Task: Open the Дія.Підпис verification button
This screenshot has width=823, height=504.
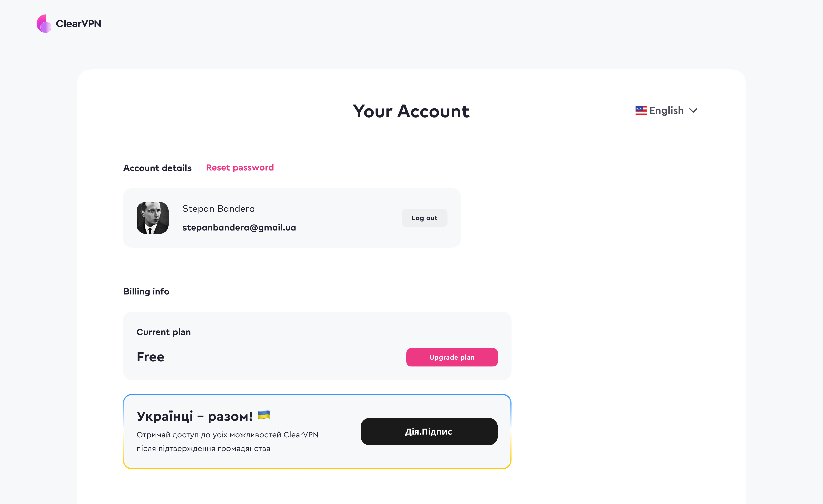Action: coord(429,431)
